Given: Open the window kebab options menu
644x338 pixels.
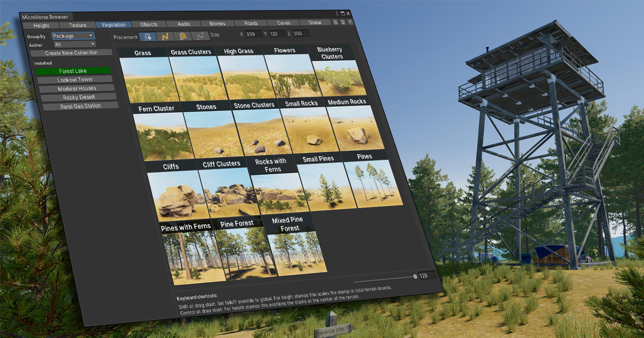Looking at the screenshot, I should tap(338, 13).
